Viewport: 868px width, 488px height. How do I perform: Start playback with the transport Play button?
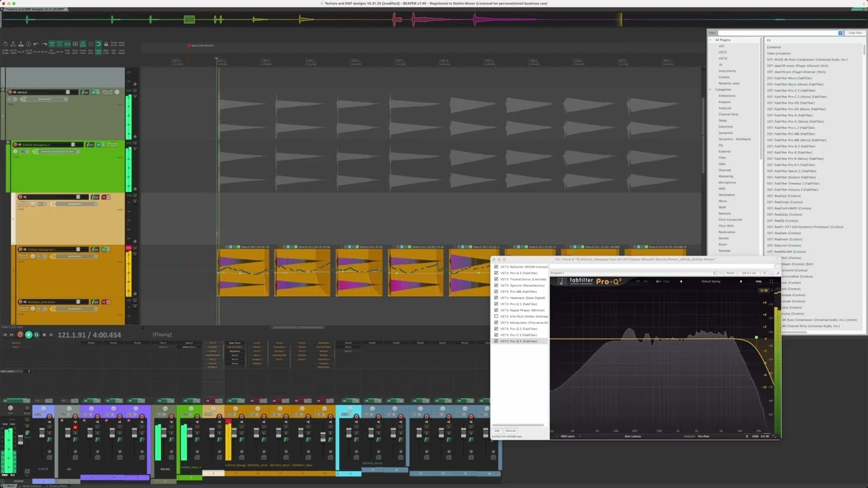tap(28, 335)
